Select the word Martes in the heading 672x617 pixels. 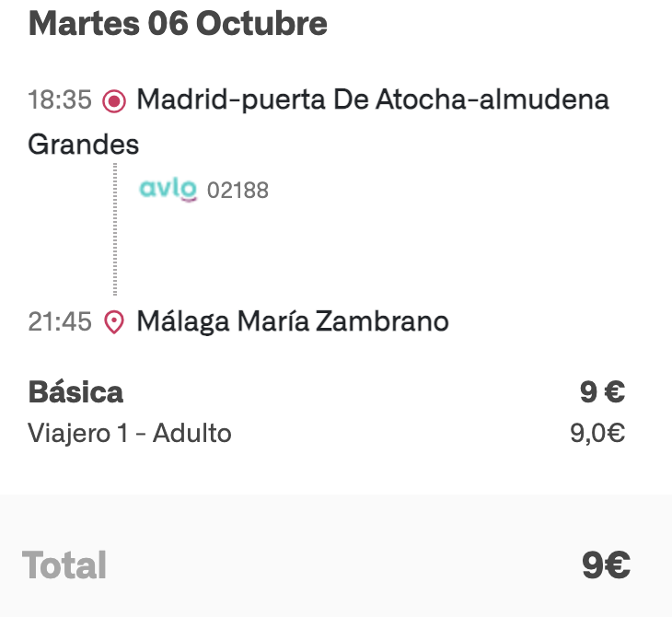[x=83, y=24]
